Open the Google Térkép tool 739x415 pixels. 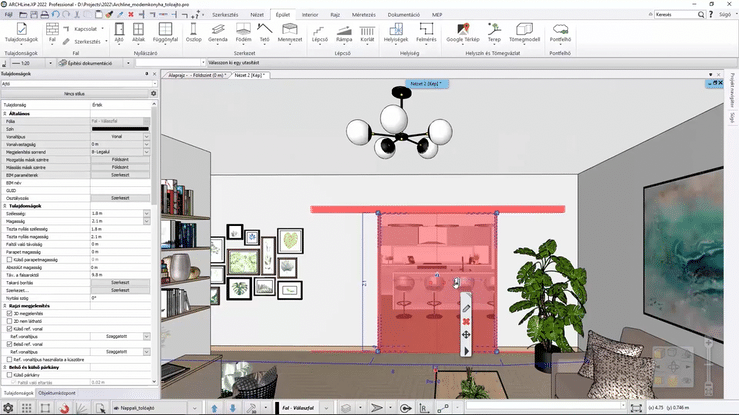pyautogui.click(x=463, y=36)
